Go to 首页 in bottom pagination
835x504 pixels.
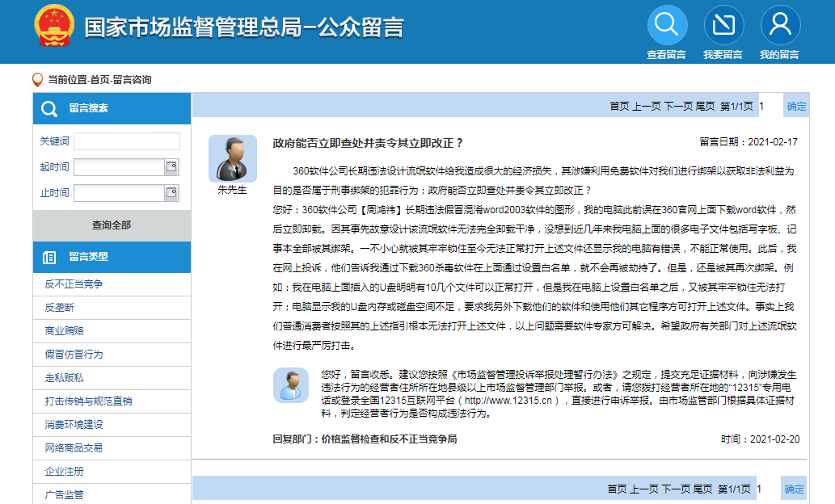pyautogui.click(x=618, y=489)
